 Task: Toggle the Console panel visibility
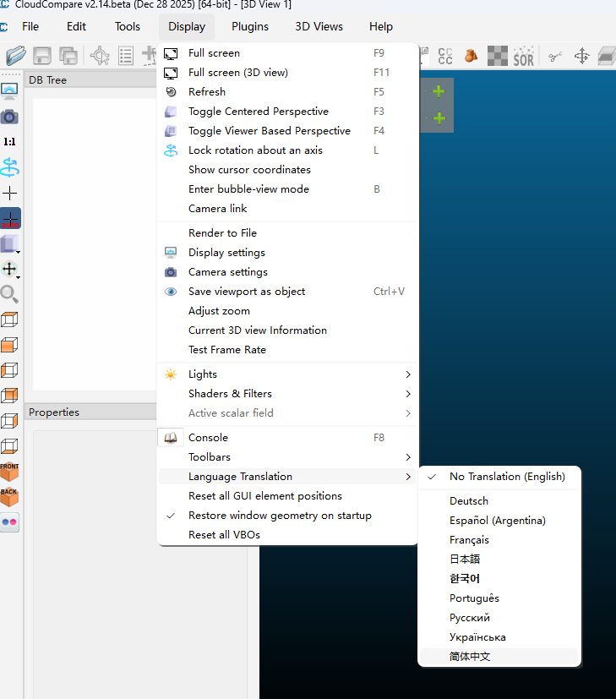tap(287, 438)
